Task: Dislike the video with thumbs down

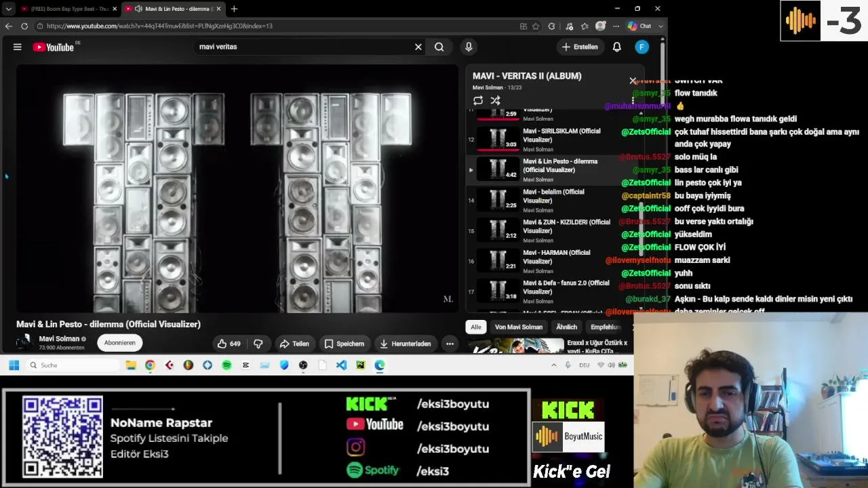Action: (258, 344)
